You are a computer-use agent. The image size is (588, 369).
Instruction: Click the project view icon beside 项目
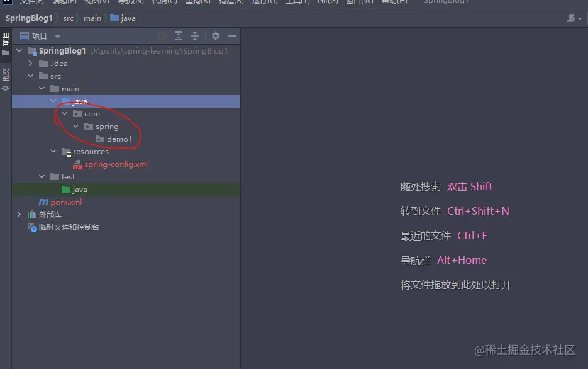point(25,37)
